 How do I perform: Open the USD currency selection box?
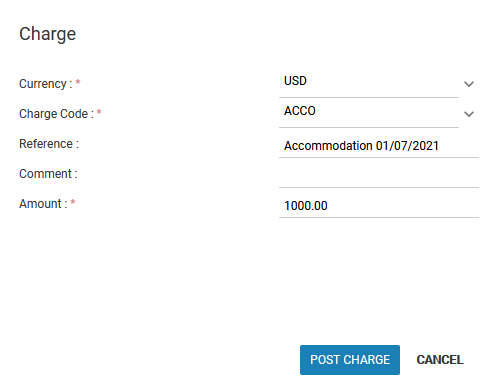[x=369, y=83]
